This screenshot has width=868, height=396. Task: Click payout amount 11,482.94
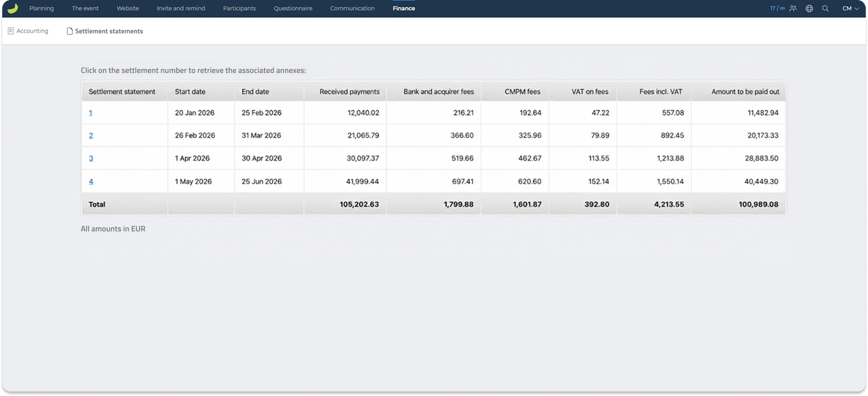[x=763, y=113]
